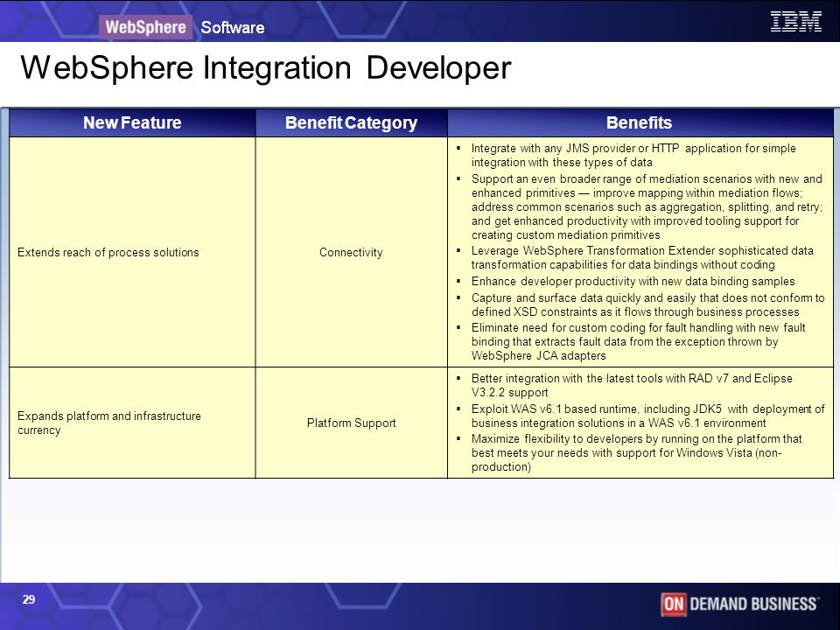Click the IBM logo
This screenshot has width=840, height=630.
[x=795, y=22]
